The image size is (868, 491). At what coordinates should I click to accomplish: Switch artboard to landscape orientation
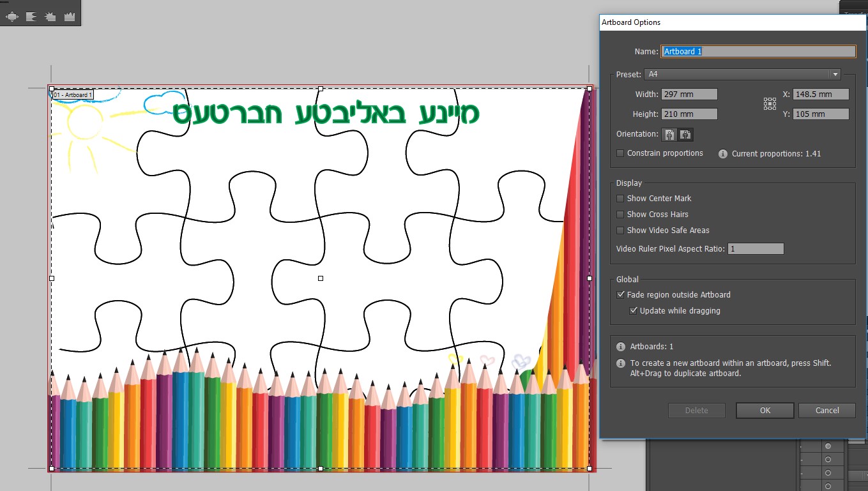tap(685, 135)
